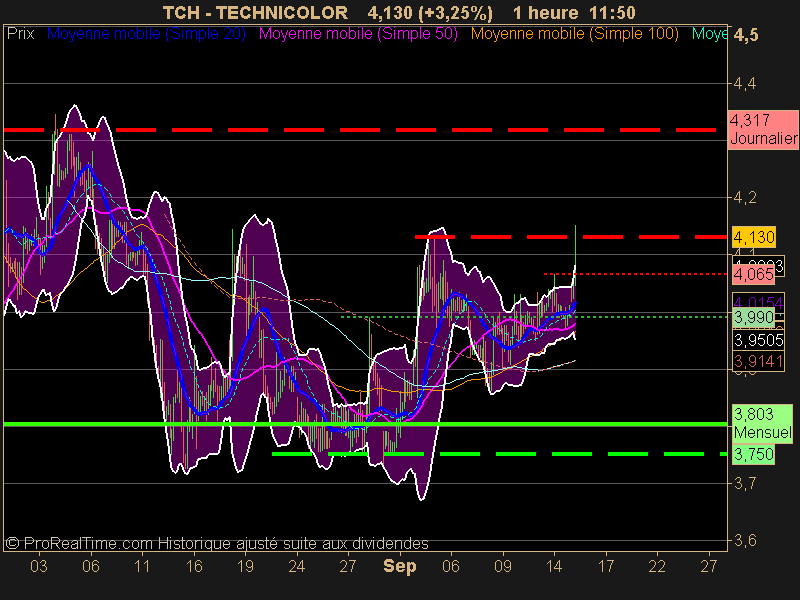Select the legend "Moyenne mobile (Simple 50)"
This screenshot has width=800, height=600.
pos(358,34)
